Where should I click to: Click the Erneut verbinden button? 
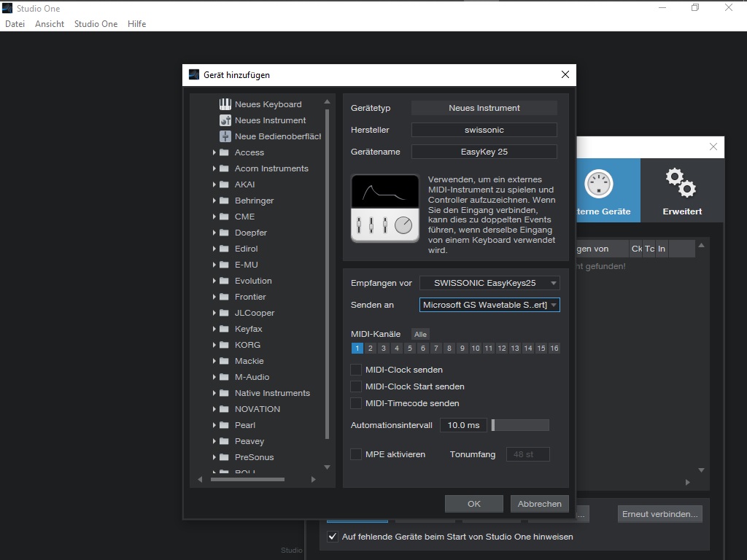tap(659, 514)
